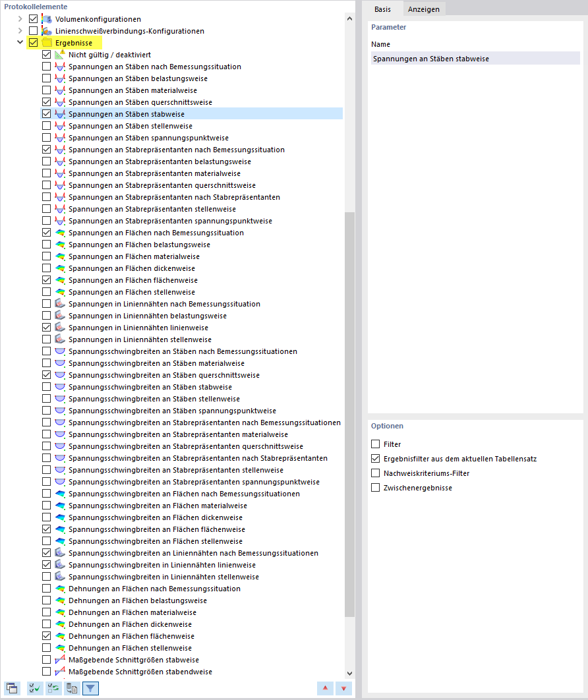The image size is (588, 700).
Task: Select 'Spannungen an Flächen belastungsweise' row
Action: click(x=139, y=245)
